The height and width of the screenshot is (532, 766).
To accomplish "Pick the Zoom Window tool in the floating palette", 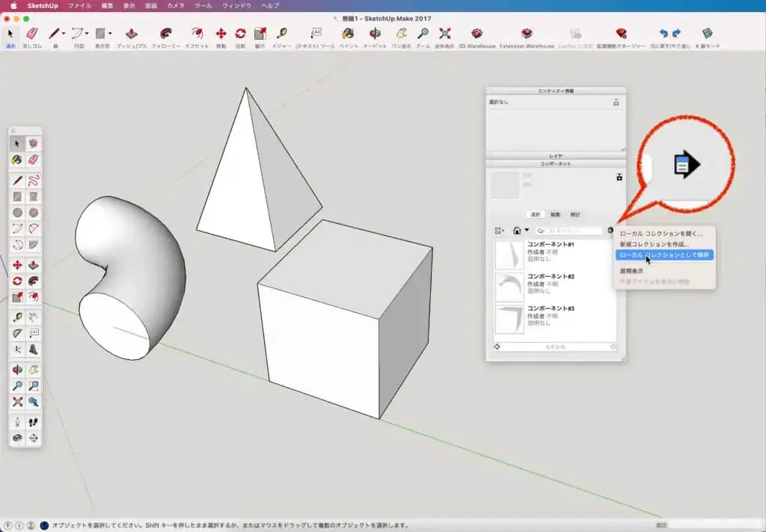I will click(33, 386).
